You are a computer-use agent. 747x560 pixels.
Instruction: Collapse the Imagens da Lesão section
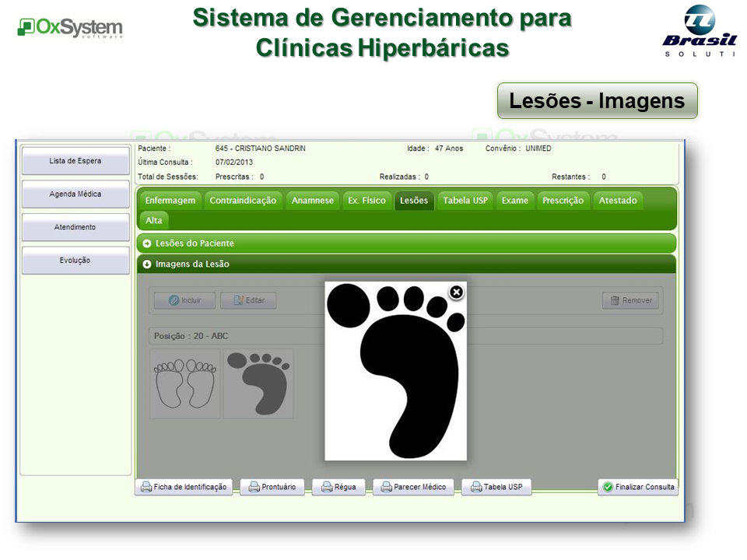click(147, 264)
